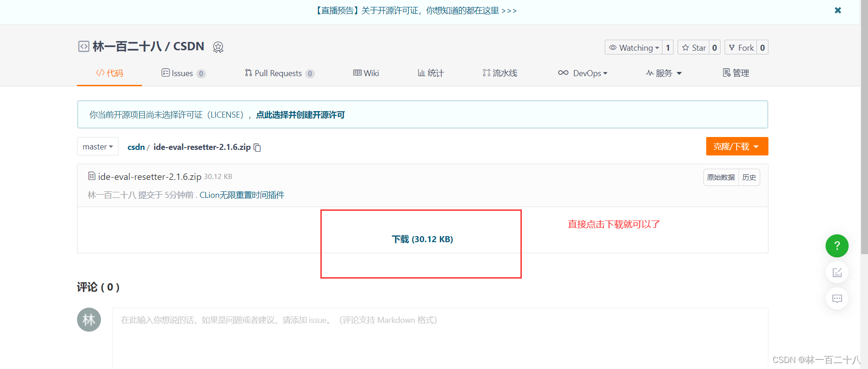The image size is (868, 369).
Task: Open the master branch selector
Action: (98, 147)
